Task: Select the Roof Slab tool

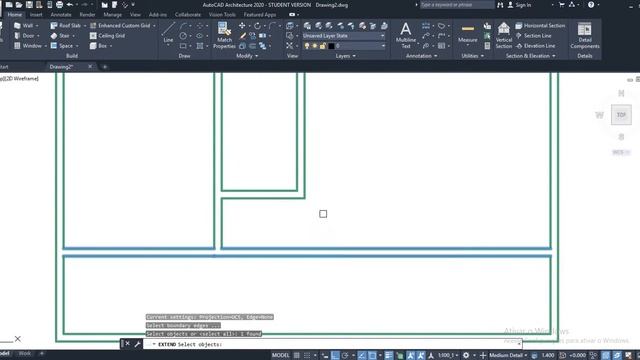Action: pyautogui.click(x=65, y=25)
